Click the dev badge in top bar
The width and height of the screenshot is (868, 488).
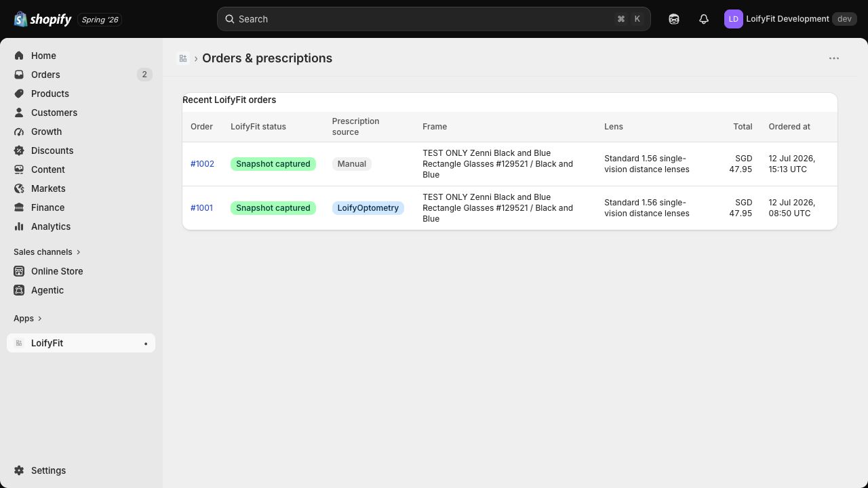(x=844, y=19)
